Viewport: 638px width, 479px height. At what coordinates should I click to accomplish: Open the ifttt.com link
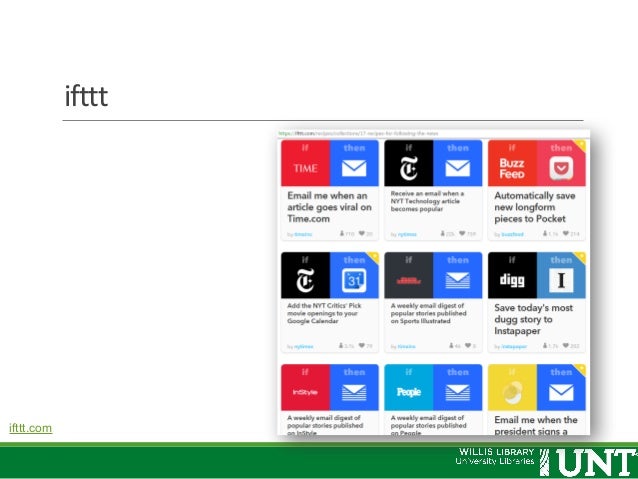[31, 428]
